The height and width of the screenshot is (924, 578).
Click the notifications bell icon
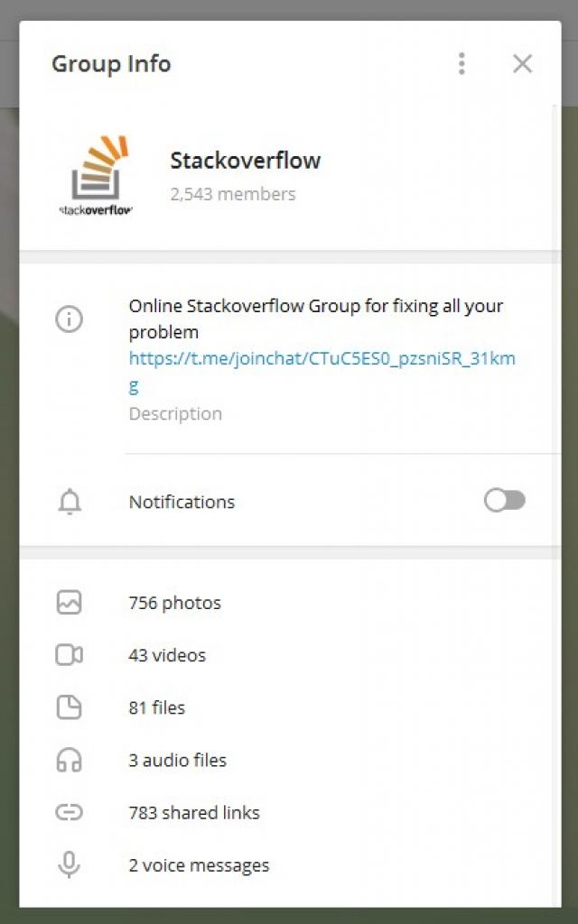(x=70, y=502)
